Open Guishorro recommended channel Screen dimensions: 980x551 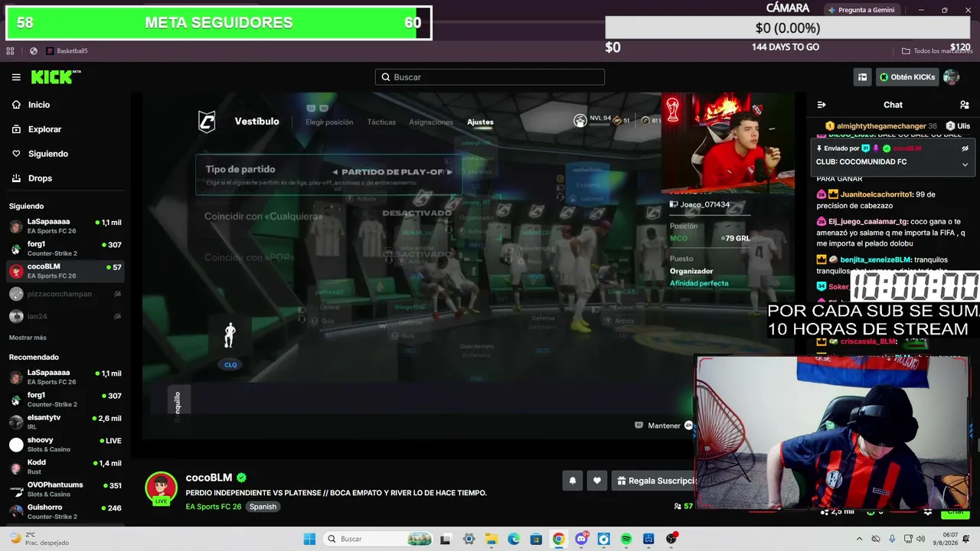[65, 511]
